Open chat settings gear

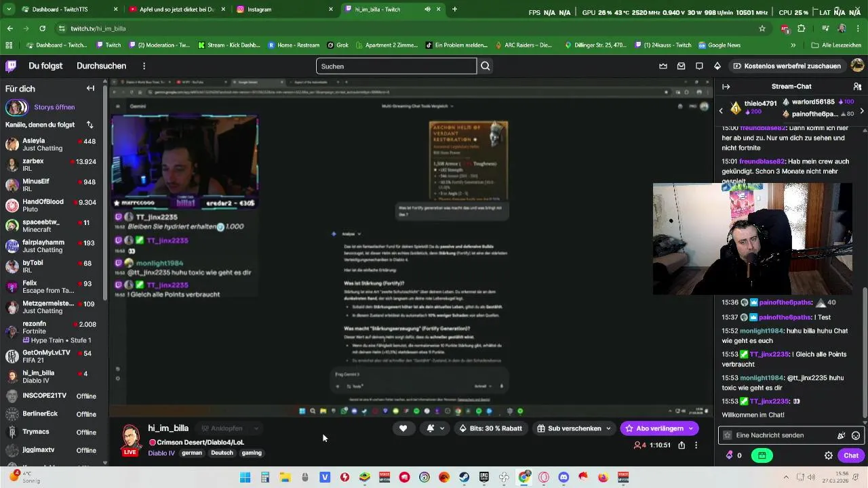pos(829,455)
